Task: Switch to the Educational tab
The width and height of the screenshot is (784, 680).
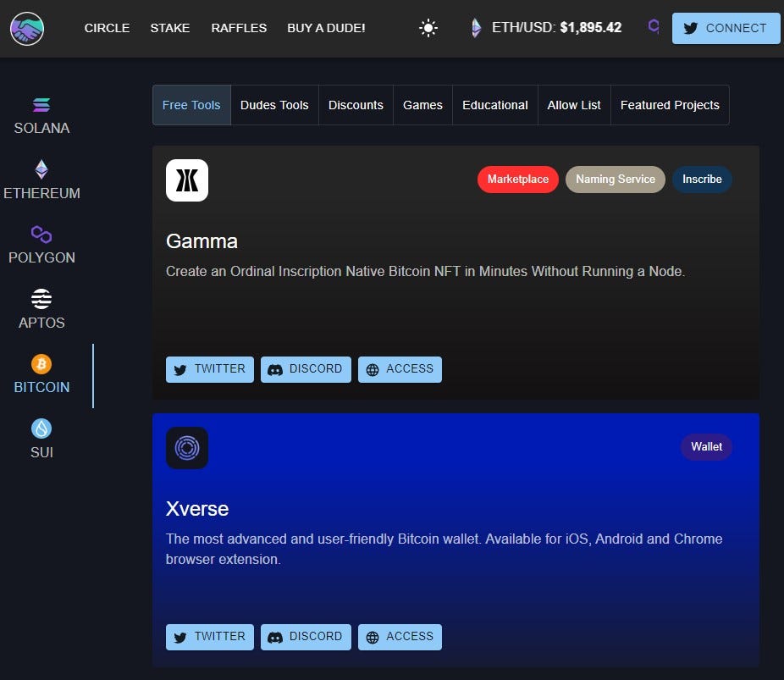Action: click(x=495, y=105)
